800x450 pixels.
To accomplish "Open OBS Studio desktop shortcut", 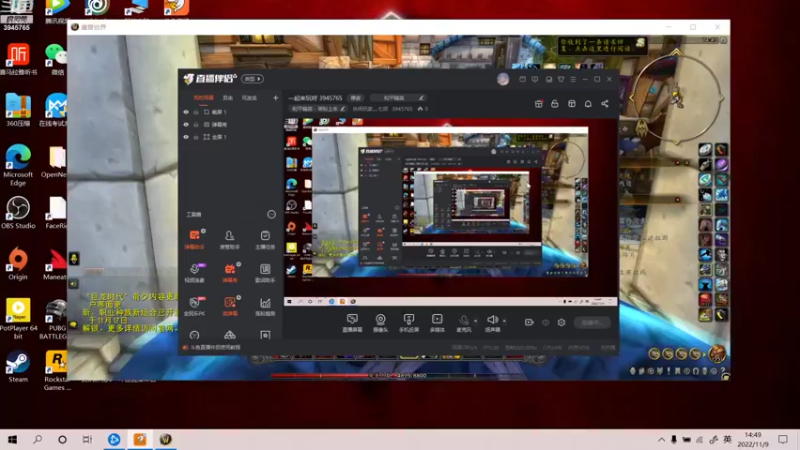I will point(18,213).
